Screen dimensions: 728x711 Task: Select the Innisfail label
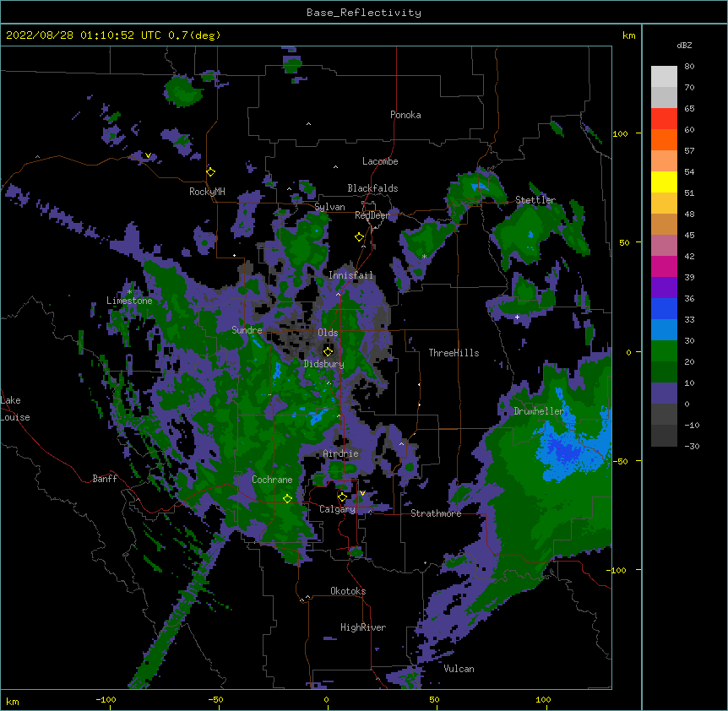pyautogui.click(x=350, y=275)
